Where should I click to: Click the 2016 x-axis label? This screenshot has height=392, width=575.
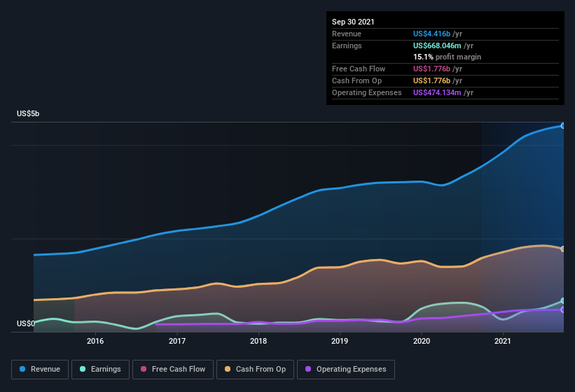coord(95,341)
